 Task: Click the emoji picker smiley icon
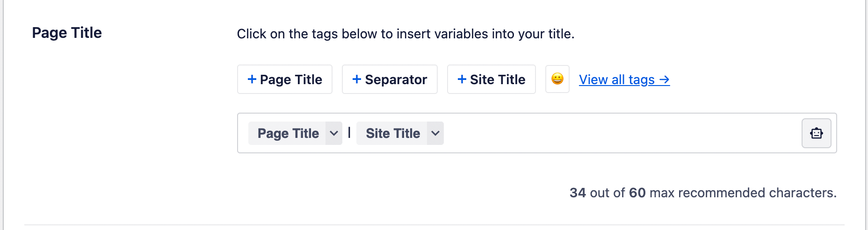[x=557, y=79]
